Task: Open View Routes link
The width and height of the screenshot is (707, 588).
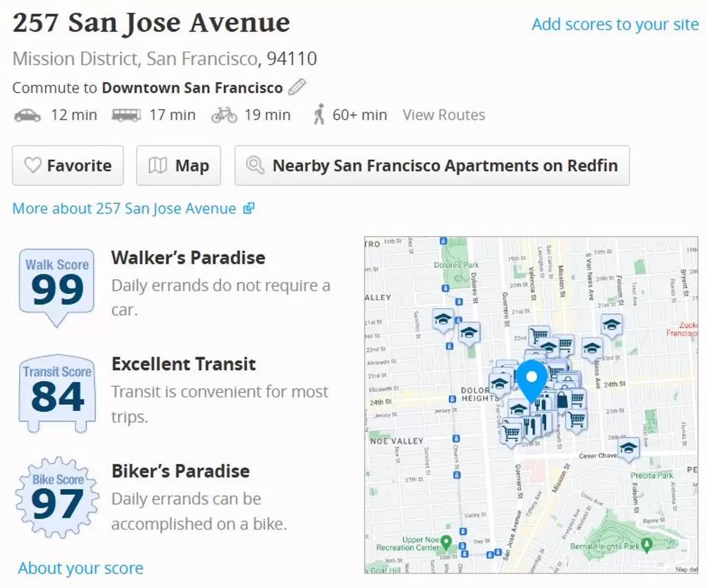Action: 444,115
